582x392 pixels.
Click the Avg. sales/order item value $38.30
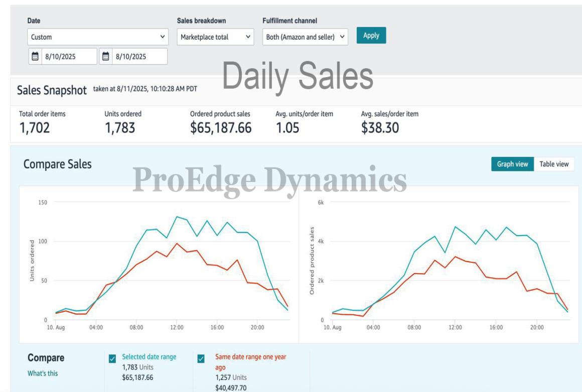click(x=380, y=128)
